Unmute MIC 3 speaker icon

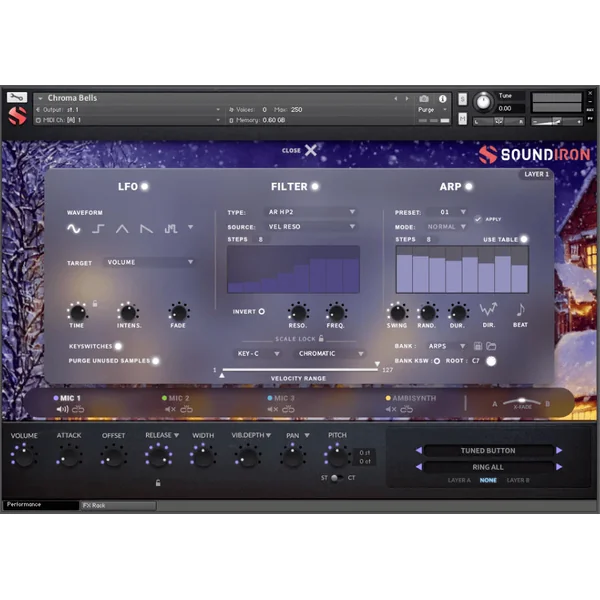(x=272, y=409)
